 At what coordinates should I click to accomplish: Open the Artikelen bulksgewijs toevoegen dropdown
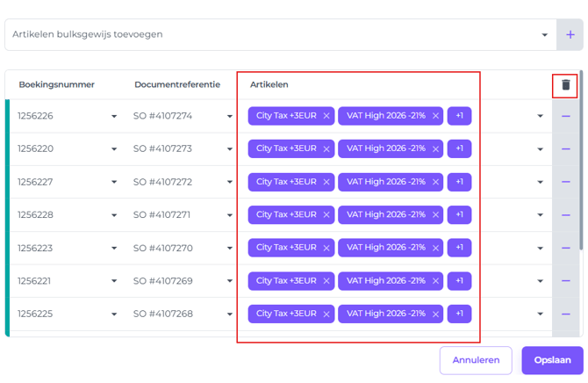(545, 35)
